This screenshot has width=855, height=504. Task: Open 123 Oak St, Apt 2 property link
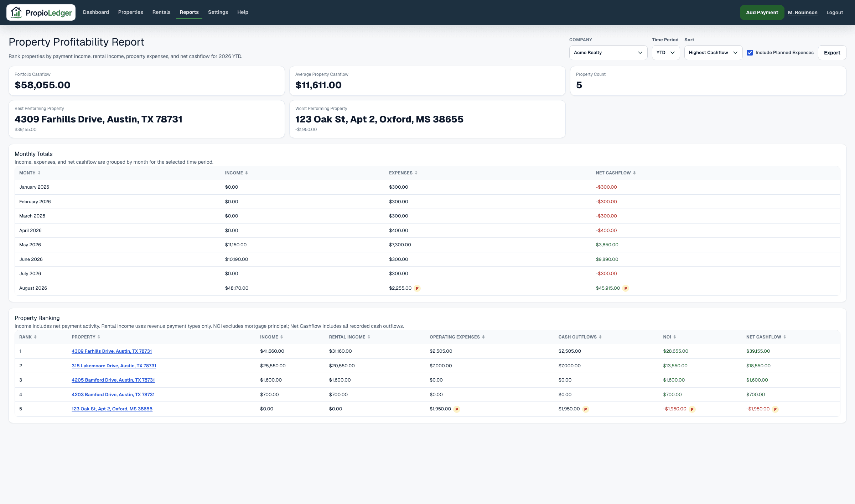tap(112, 409)
